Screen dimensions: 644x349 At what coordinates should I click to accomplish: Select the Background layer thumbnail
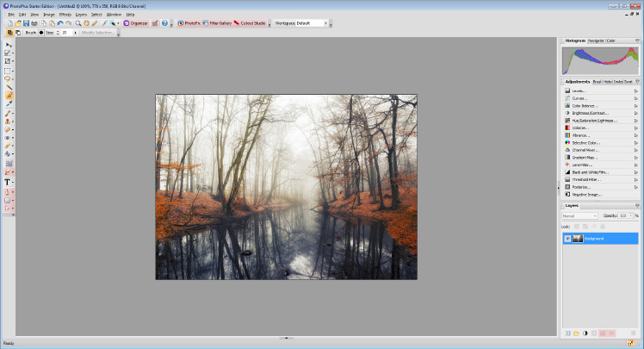coord(578,239)
